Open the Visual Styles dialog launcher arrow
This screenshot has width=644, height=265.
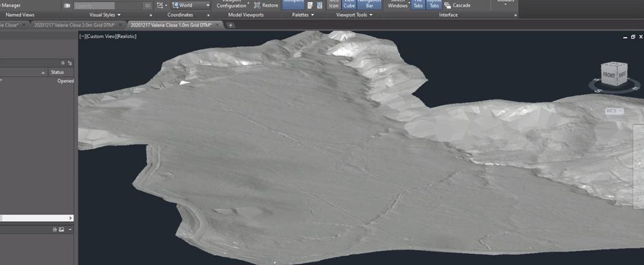tap(150, 15)
